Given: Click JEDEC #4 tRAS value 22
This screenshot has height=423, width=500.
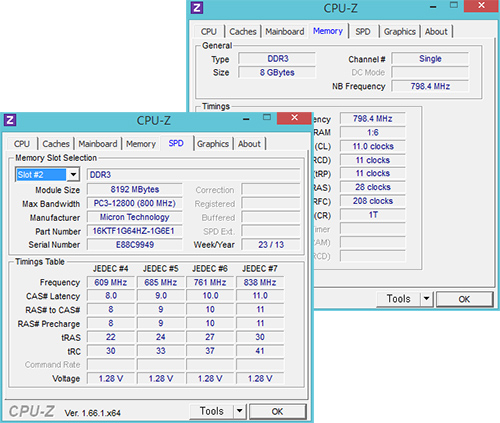Looking at the screenshot, I should (111, 337).
